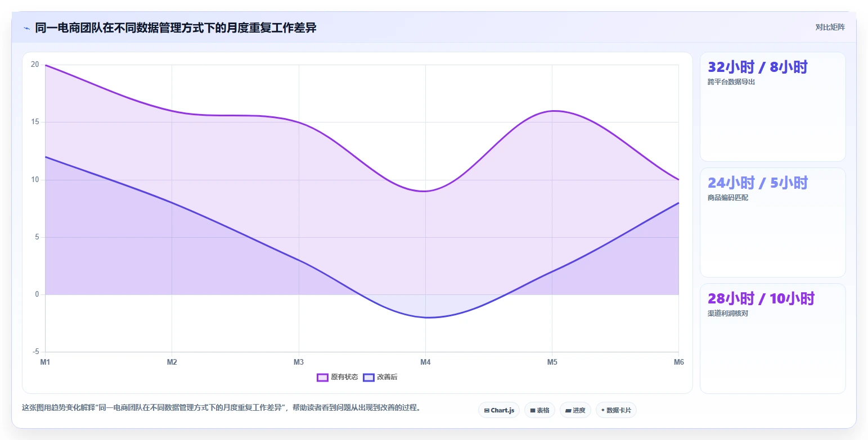Click the y-axis value 10

35,180
